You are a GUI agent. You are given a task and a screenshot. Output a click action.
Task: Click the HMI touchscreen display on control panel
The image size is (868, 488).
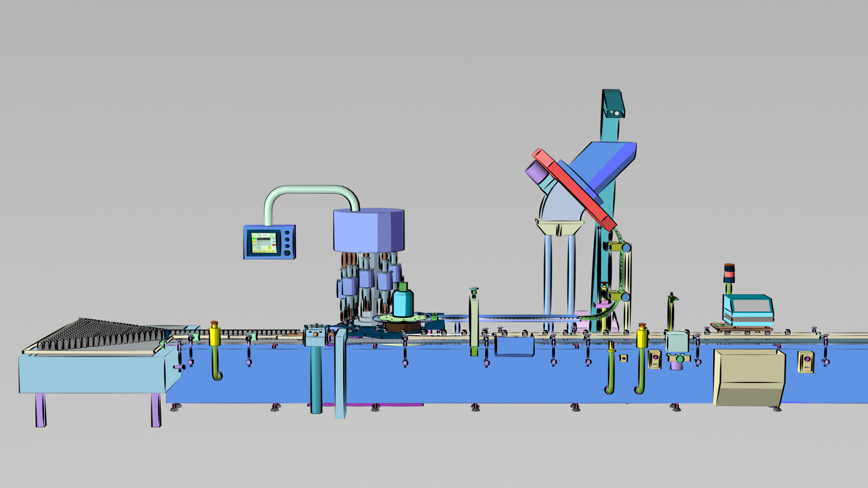264,243
